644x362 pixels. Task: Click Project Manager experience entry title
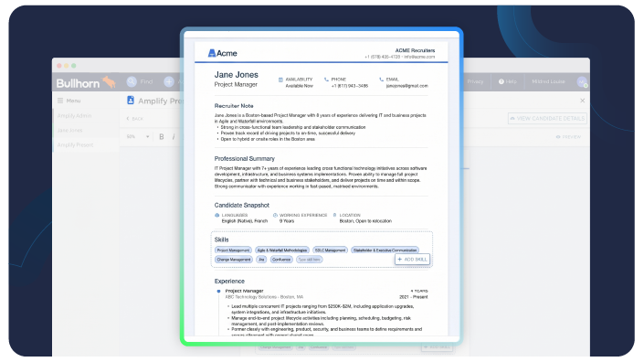(244, 291)
